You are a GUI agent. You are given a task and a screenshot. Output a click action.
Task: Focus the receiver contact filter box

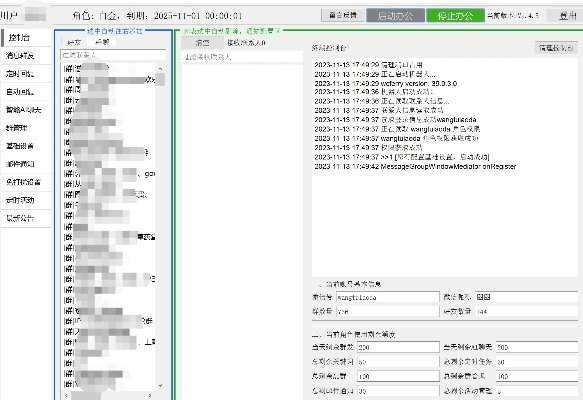pos(242,57)
